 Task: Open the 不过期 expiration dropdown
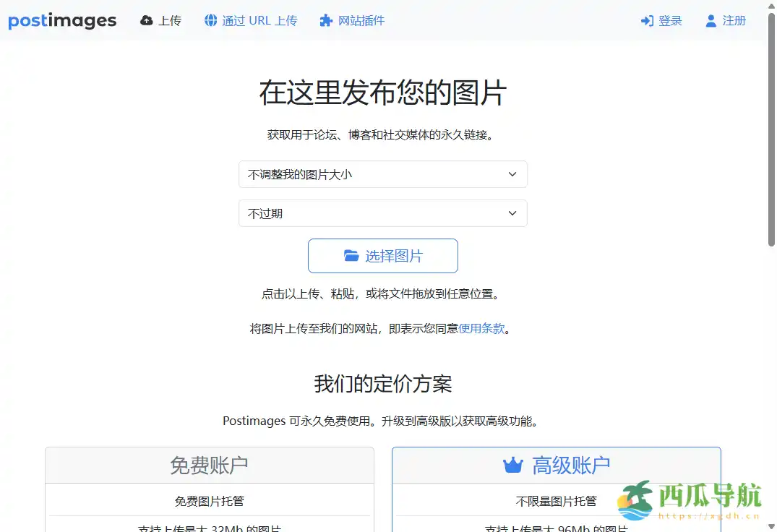[383, 213]
